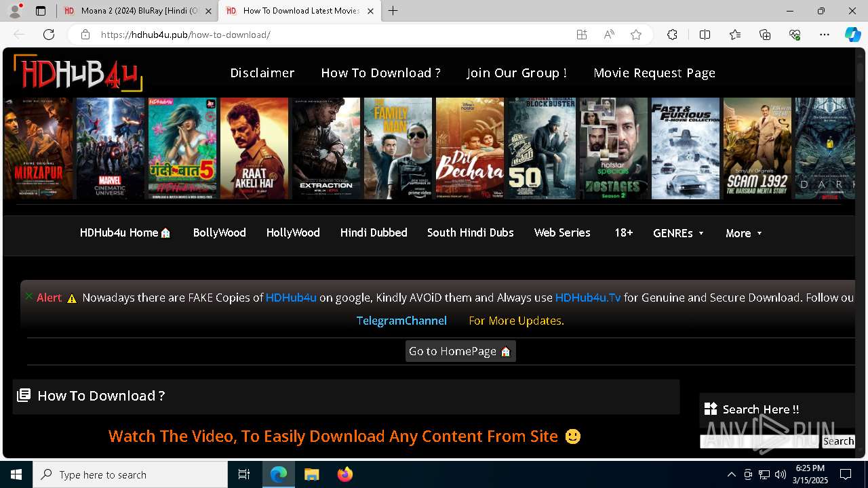Viewport: 868px width, 488px height.
Task: Open Fast & Furious collection poster
Action: [686, 148]
